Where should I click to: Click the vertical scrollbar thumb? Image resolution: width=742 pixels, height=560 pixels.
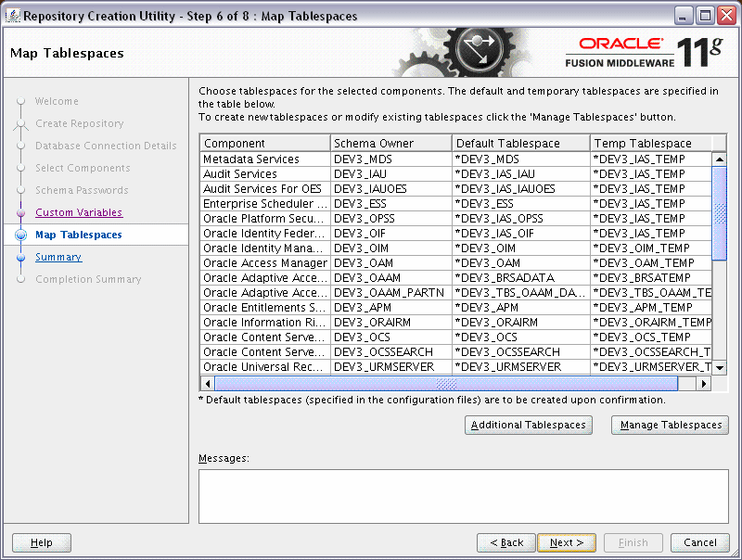[720, 213]
